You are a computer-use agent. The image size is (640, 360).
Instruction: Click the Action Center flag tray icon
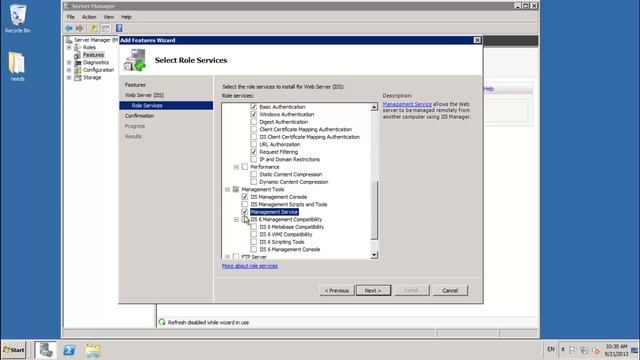pos(573,350)
